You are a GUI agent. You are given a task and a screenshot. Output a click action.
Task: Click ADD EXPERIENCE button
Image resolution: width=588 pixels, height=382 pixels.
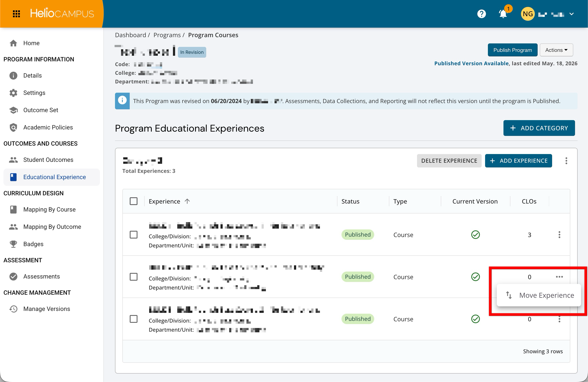pyautogui.click(x=518, y=161)
